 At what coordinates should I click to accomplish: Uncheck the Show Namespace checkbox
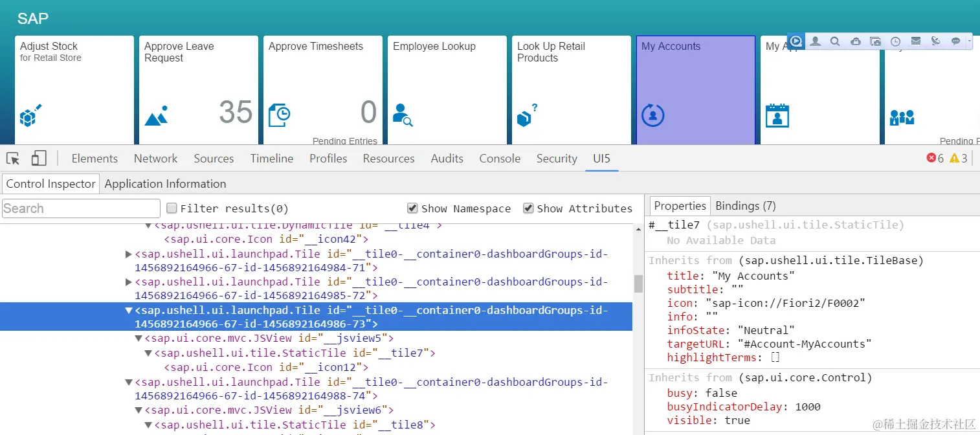pos(412,208)
